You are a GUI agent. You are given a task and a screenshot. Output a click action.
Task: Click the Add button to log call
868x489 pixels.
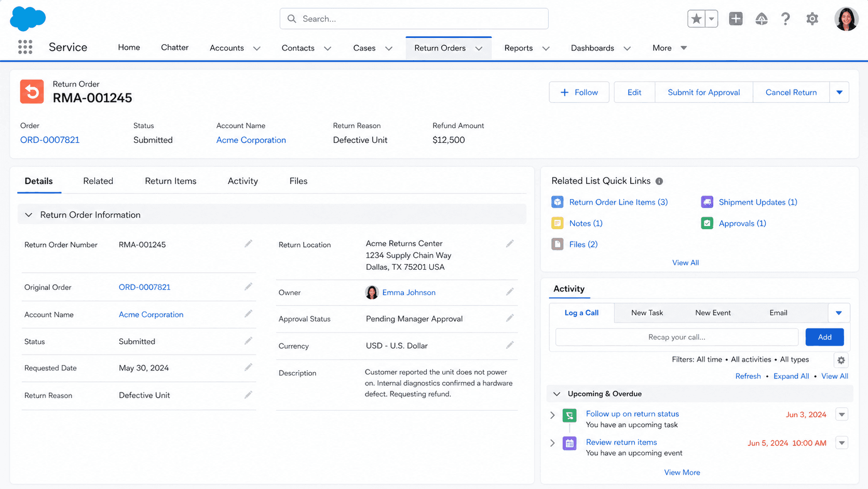coord(824,337)
